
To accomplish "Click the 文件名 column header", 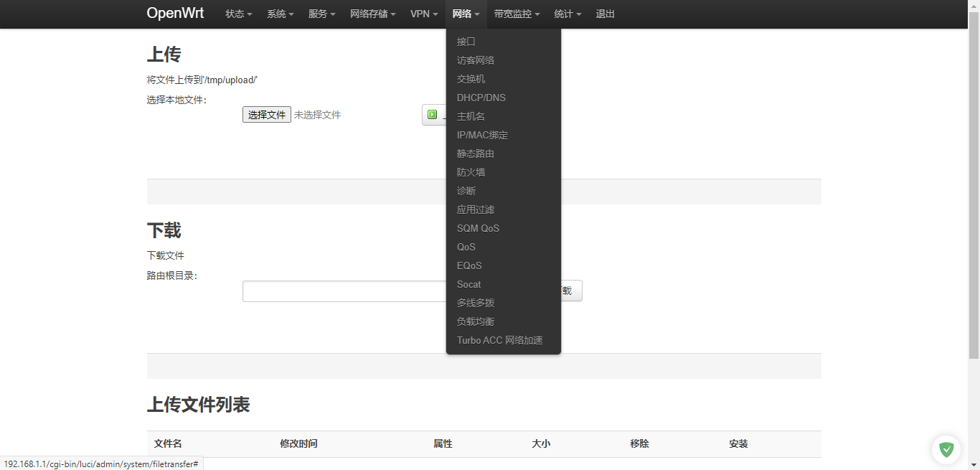I will point(168,443).
